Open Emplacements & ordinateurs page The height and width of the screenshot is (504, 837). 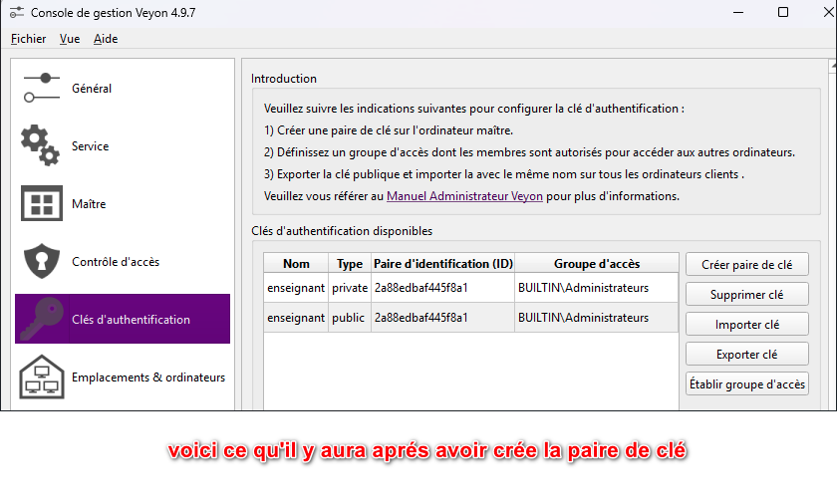123,378
